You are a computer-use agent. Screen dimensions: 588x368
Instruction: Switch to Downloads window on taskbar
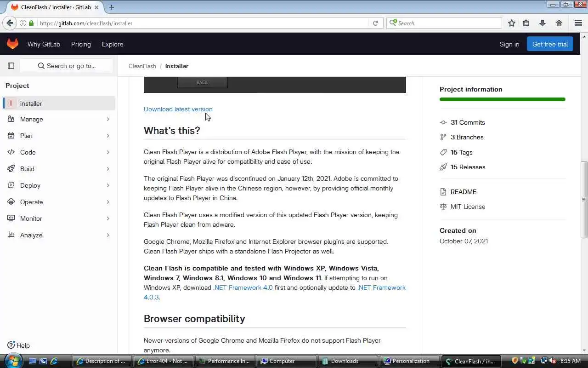348,361
